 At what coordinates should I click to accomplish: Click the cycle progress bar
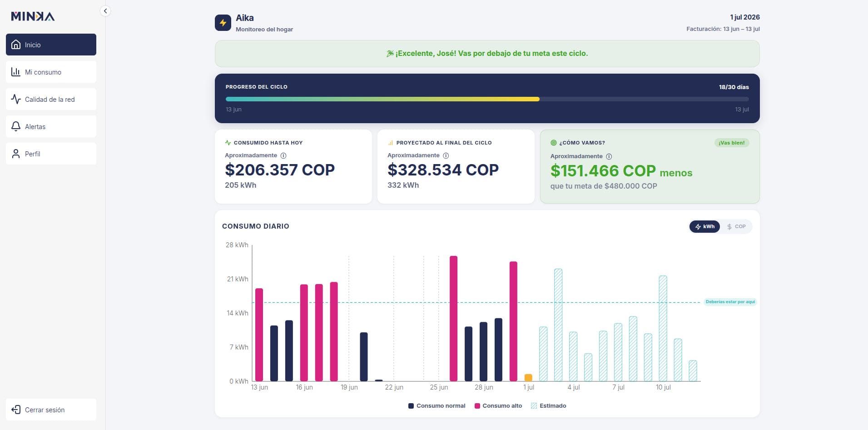(487, 99)
